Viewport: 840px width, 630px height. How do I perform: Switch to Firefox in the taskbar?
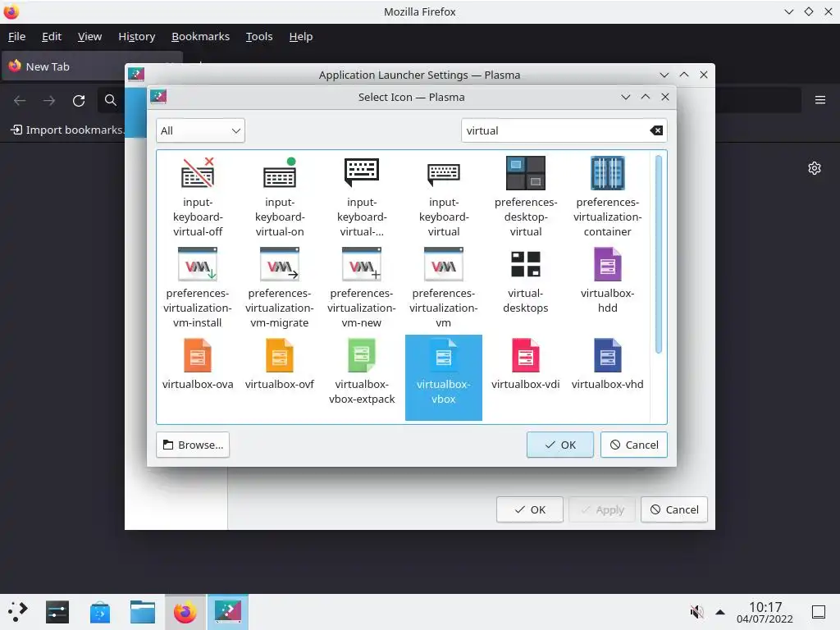click(185, 612)
